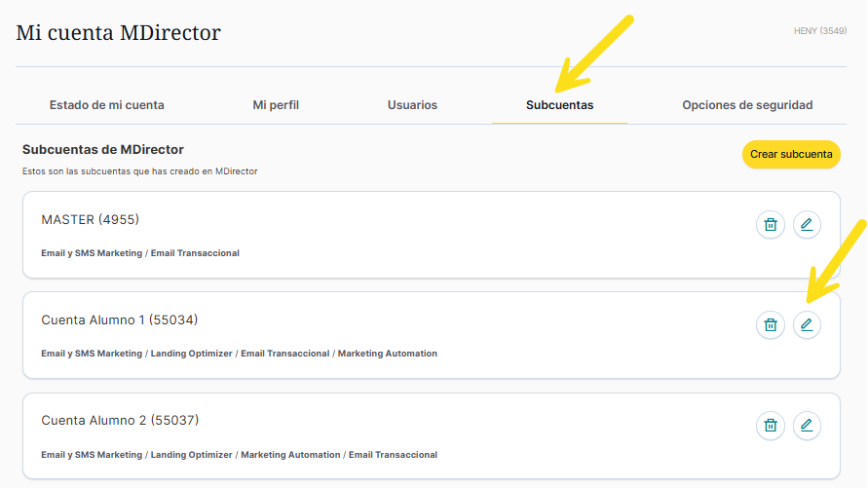Remove Cuenta Alumno 2 using trash icon
This screenshot has height=488, width=868.
pos(771,426)
